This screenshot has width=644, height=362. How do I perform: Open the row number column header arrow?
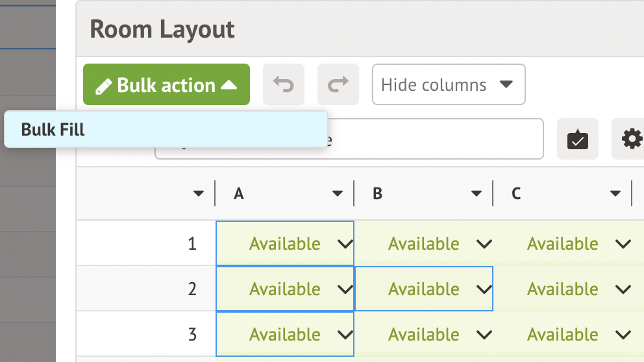[x=199, y=194]
